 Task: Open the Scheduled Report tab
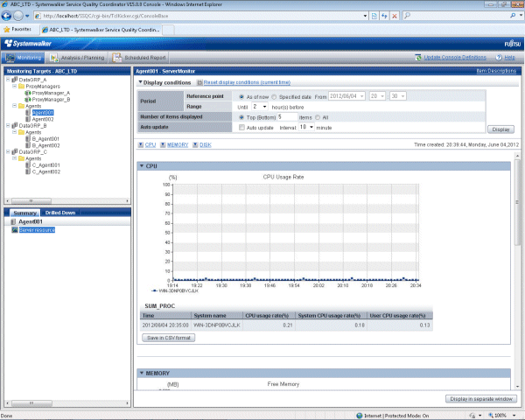(x=139, y=58)
